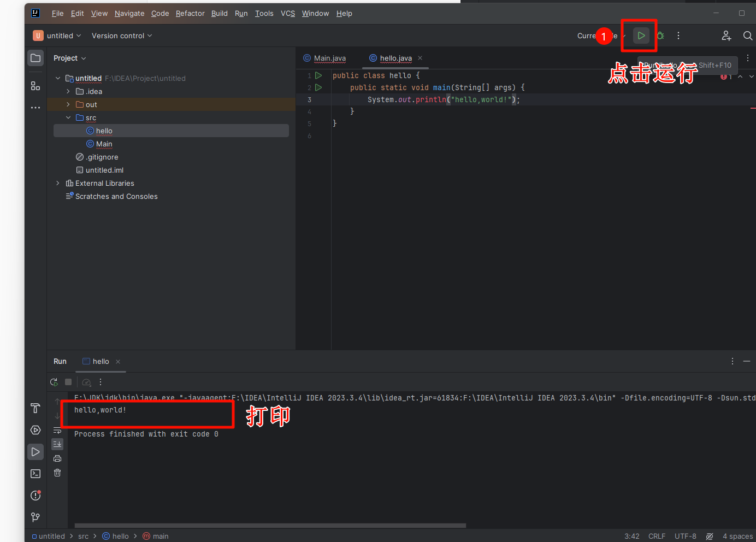Image resolution: width=756 pixels, height=542 pixels.
Task: Switch to the Main.java editor tab
Action: [324, 58]
